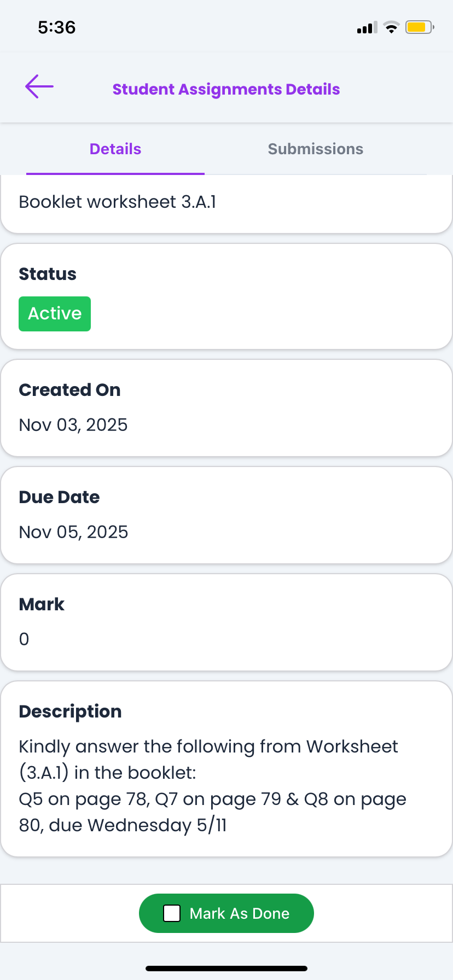Switch to the Submissions tab
The image size is (453, 980).
click(x=315, y=149)
